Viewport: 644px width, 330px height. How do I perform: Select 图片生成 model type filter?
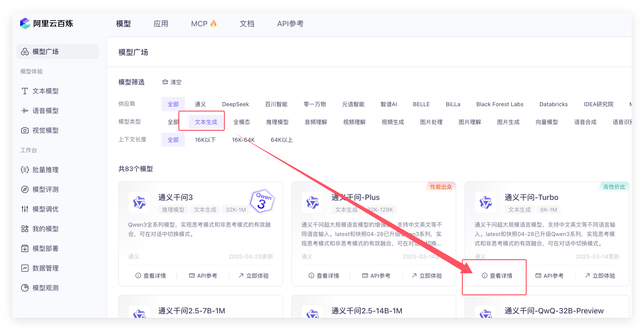[508, 122]
